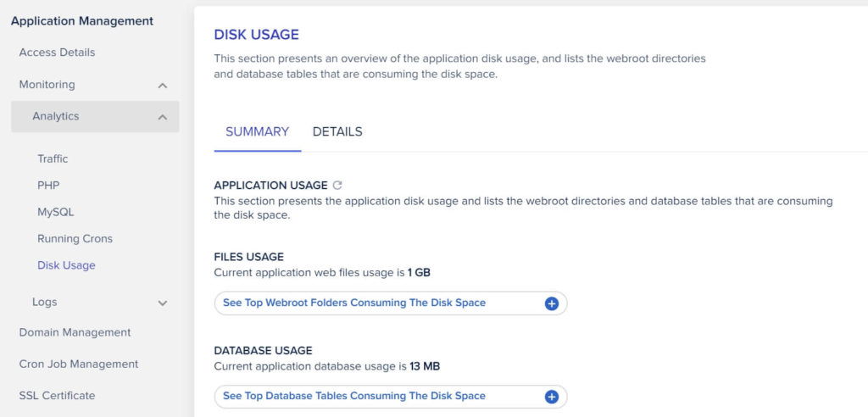The width and height of the screenshot is (868, 417).
Task: Select Disk Usage in sidebar
Action: click(x=66, y=265)
